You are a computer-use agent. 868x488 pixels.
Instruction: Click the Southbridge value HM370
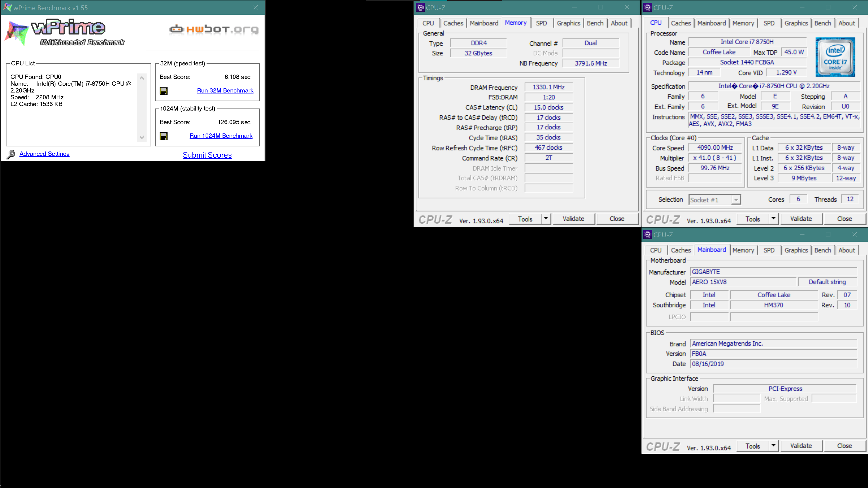(x=774, y=305)
